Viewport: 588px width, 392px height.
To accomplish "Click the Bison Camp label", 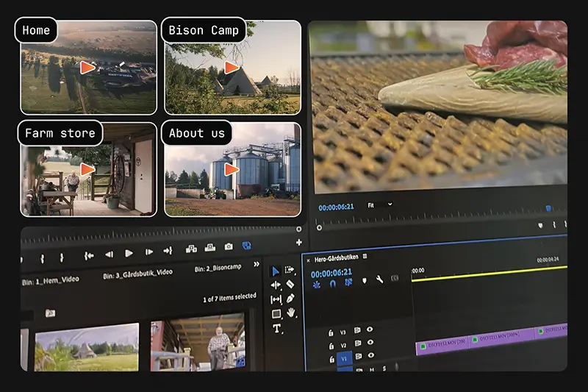I will pos(204,30).
